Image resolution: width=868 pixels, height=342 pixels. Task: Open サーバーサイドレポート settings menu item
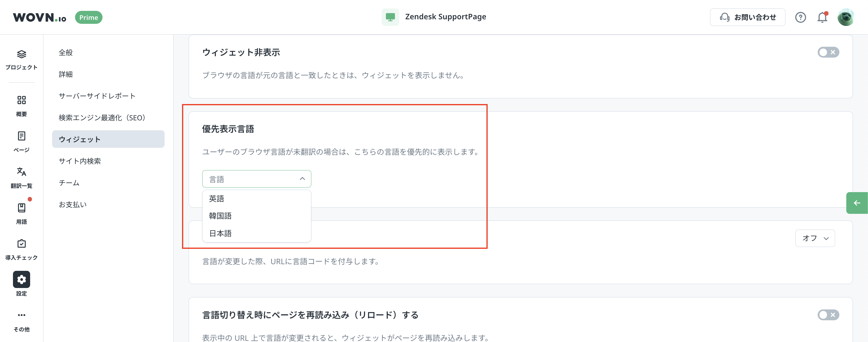tap(97, 96)
